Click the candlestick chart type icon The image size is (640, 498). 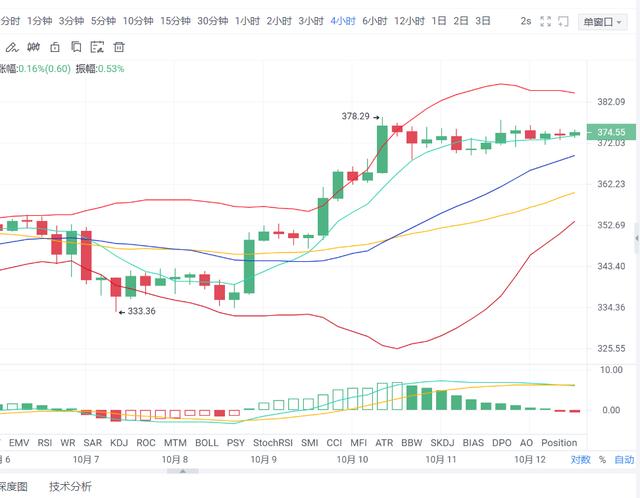33,47
